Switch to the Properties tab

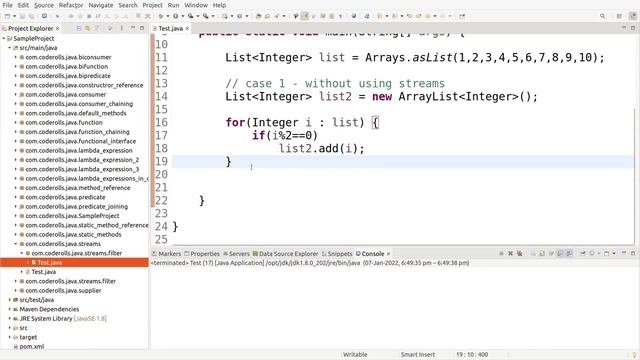point(202,253)
